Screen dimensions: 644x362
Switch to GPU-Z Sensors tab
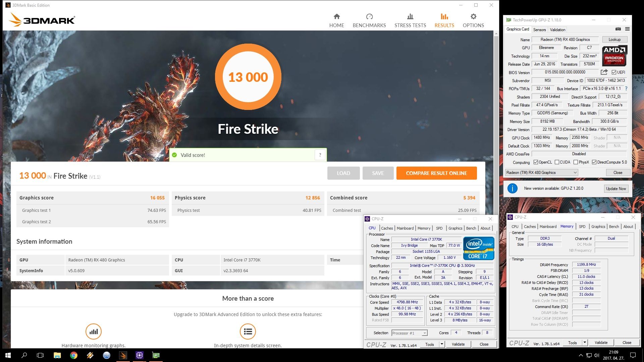[539, 30]
